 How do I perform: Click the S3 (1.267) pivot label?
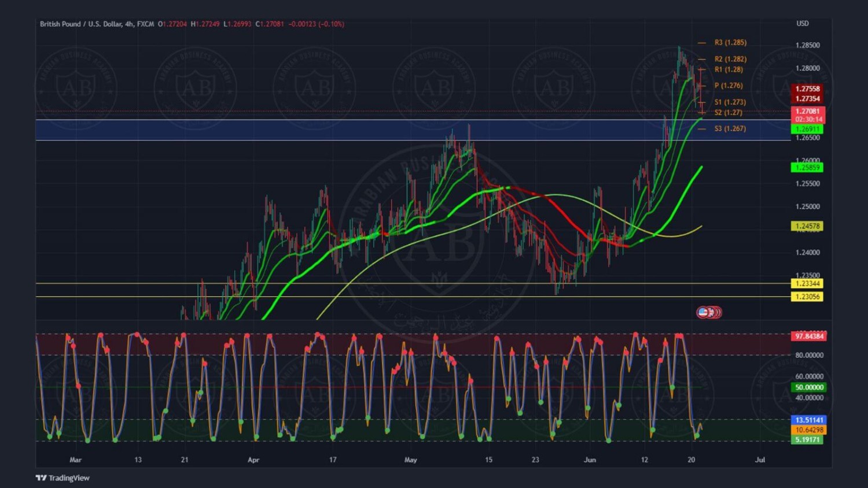point(730,129)
